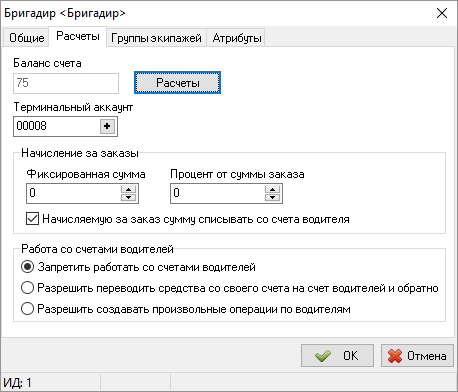The width and height of the screenshot is (458, 392).
Task: Click the plus icon in Терминальный аккаунт field
Action: 107,126
